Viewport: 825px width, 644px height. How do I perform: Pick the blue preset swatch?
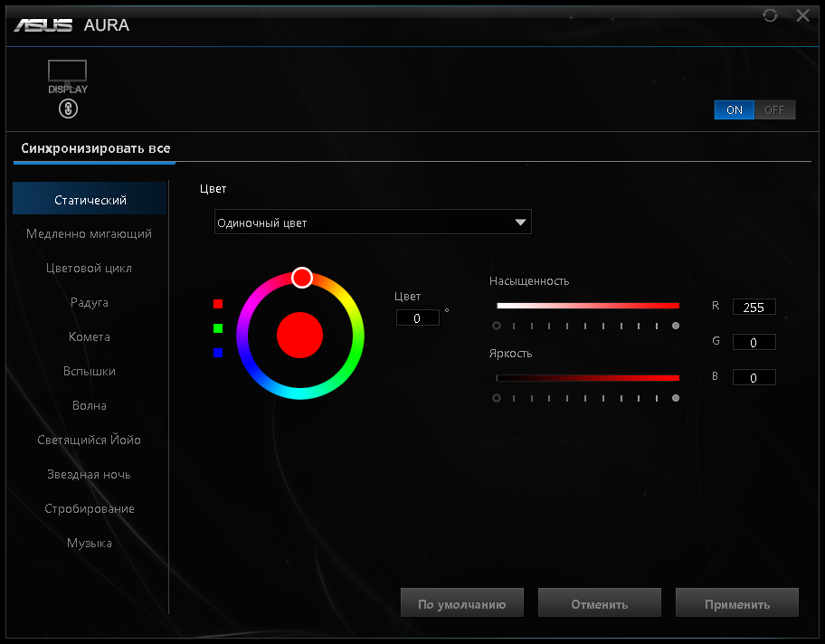coord(218,353)
